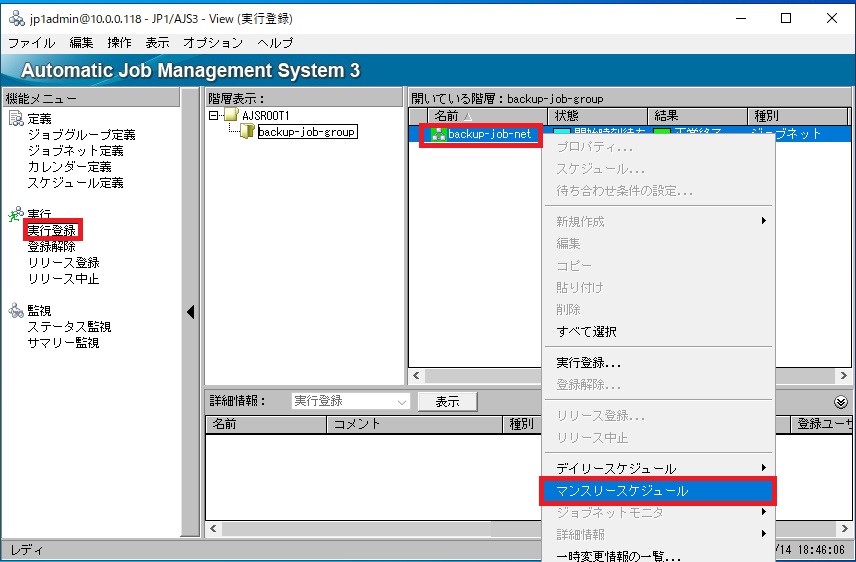Collapse the AJSROOT1 tree node
Image resolution: width=856 pixels, height=562 pixels.
pyautogui.click(x=213, y=116)
